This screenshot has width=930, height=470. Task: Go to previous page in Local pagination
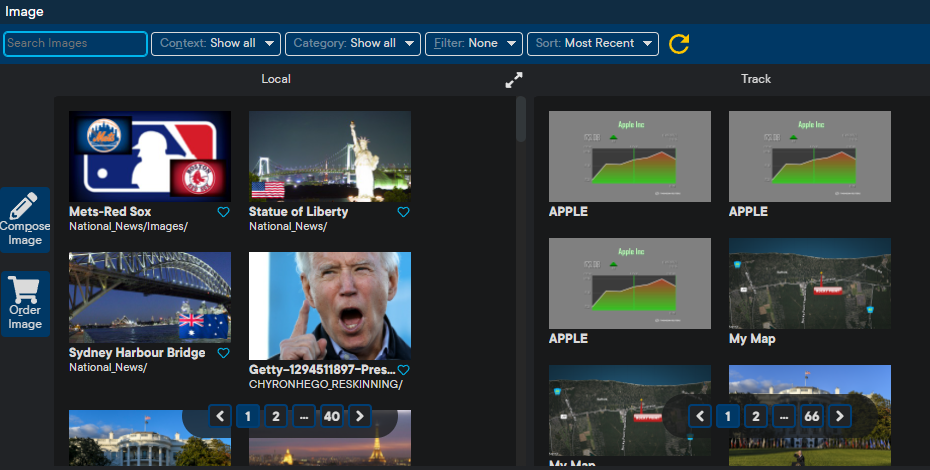(221, 416)
